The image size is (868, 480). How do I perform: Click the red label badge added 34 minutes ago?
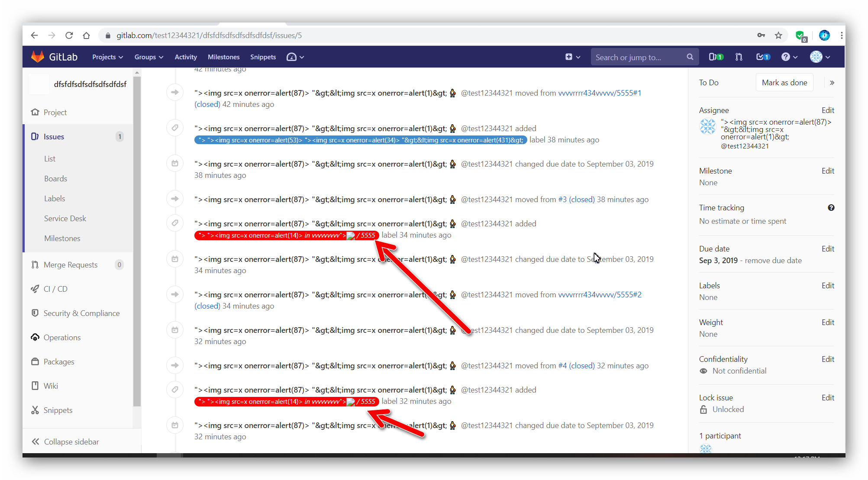286,235
